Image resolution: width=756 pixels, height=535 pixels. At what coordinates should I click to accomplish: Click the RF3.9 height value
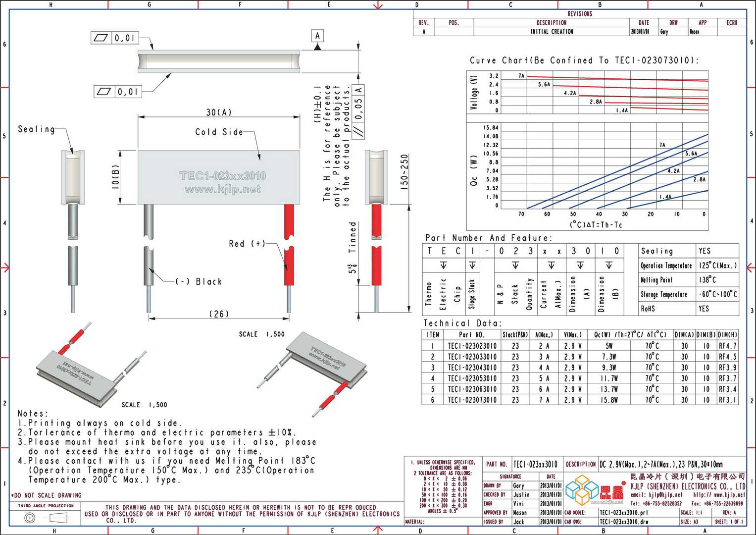pos(728,368)
